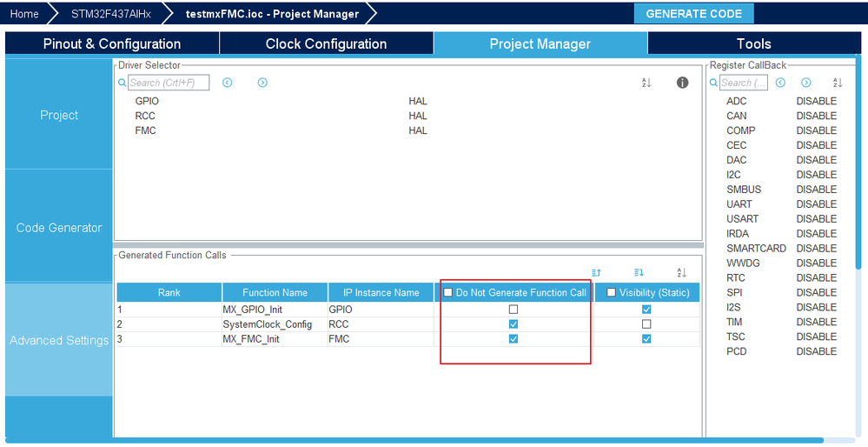Open FMC driver HAL dropdown
This screenshot has height=447, width=868.
tap(418, 130)
